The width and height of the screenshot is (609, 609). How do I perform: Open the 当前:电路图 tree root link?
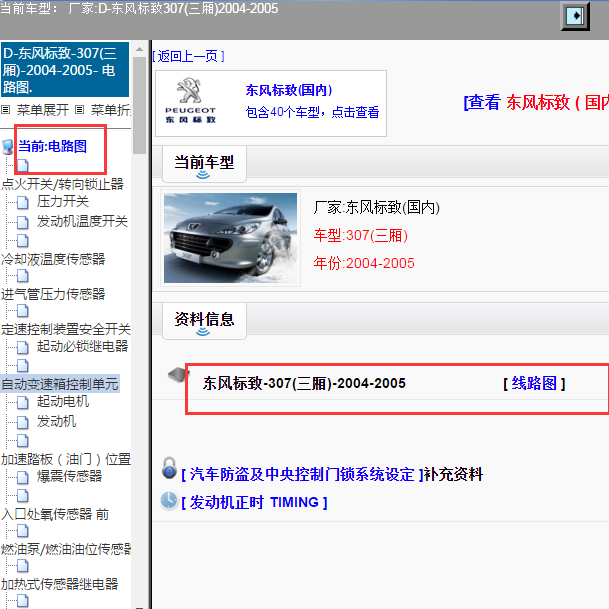[x=52, y=146]
